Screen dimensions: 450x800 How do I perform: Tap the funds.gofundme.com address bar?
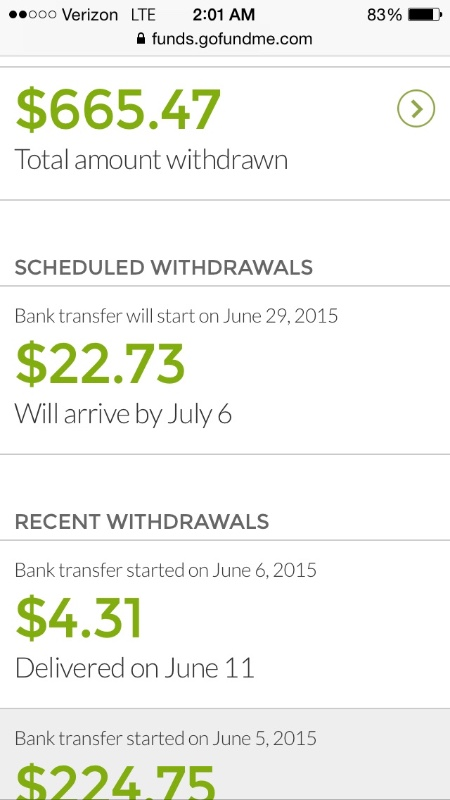pyautogui.click(x=224, y=39)
